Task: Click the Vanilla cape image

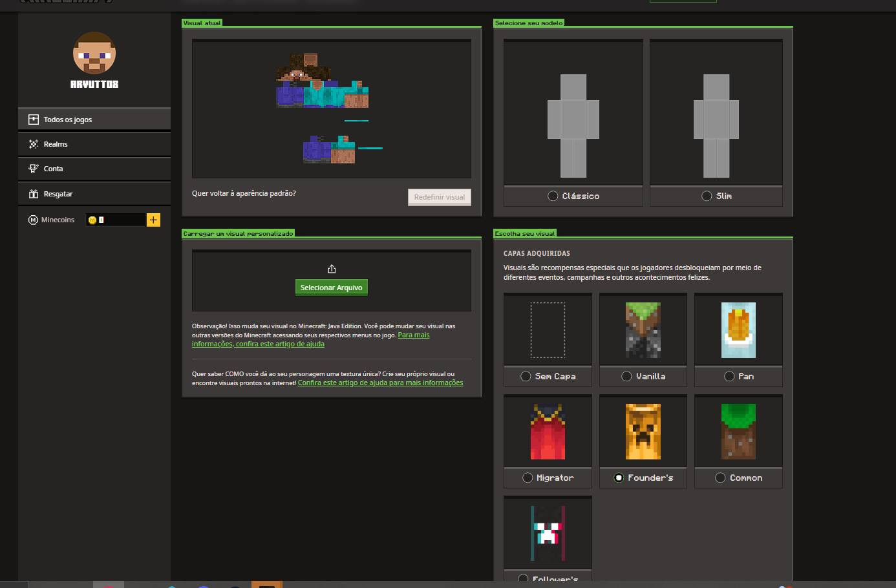Action: tap(643, 330)
